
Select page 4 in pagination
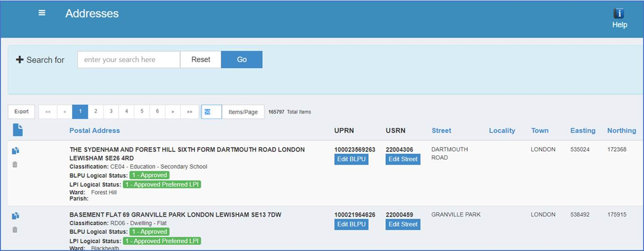click(126, 112)
